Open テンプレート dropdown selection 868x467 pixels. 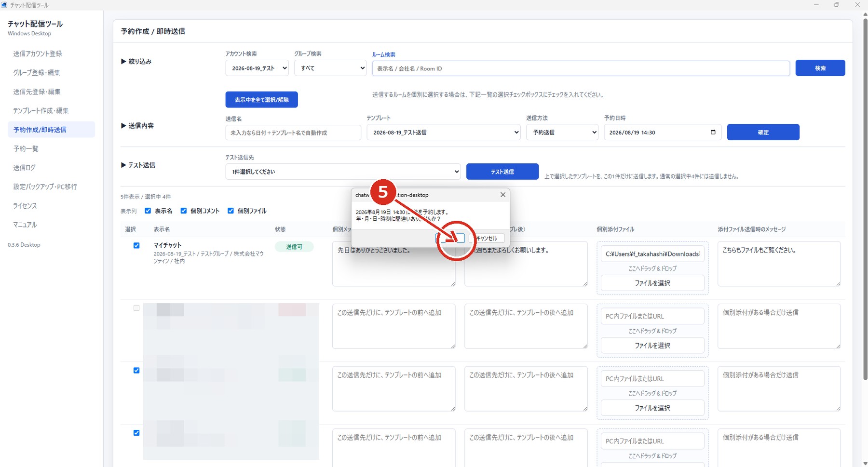[x=444, y=132]
